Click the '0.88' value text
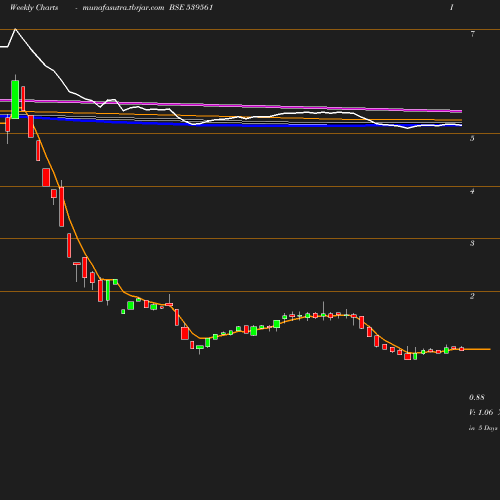The width and height of the screenshot is (500, 500). click(x=477, y=397)
